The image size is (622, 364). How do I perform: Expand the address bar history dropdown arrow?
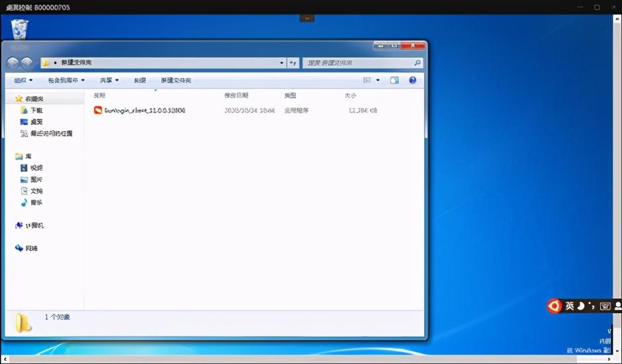(x=282, y=63)
